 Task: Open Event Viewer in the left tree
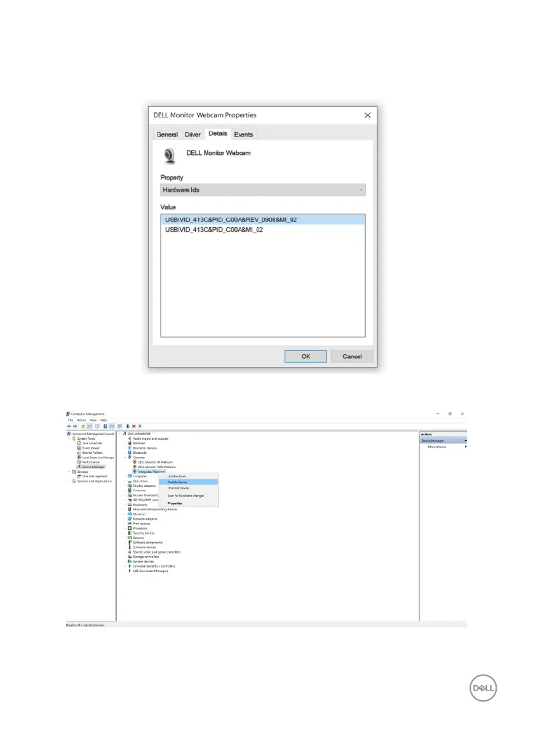(x=90, y=448)
